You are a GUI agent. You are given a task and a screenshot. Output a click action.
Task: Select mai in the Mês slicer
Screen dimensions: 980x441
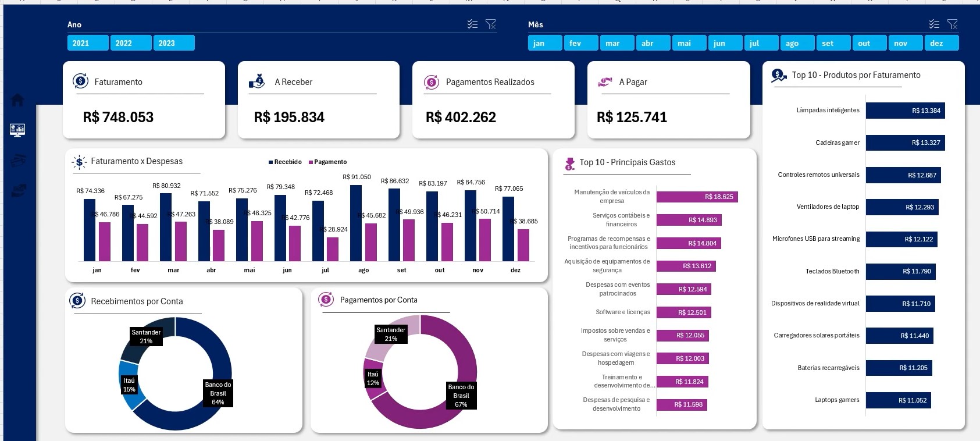689,43
